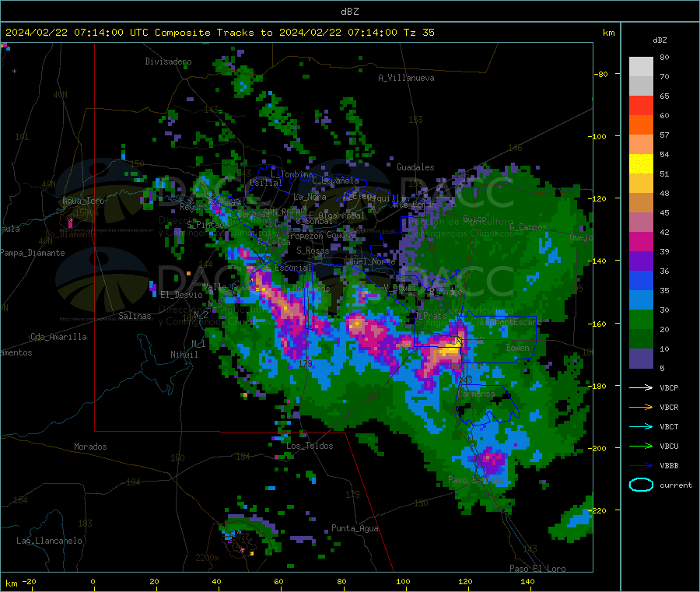Click the 'km' unit label at bottom left
This screenshot has width=700, height=592.
tap(11, 583)
